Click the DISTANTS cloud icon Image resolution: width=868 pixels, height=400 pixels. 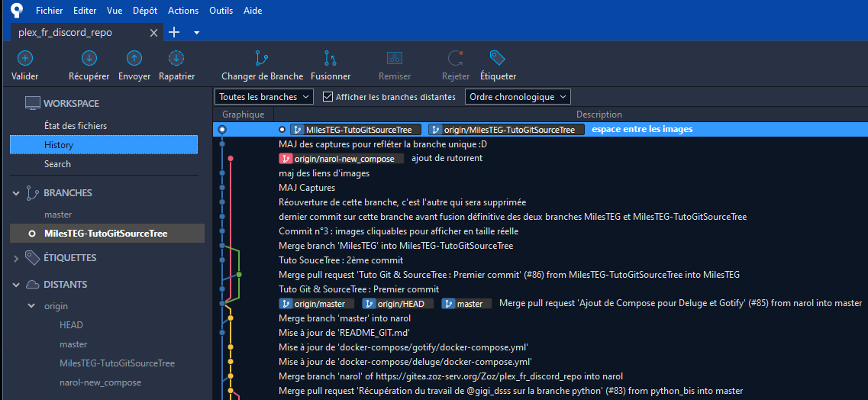click(32, 285)
